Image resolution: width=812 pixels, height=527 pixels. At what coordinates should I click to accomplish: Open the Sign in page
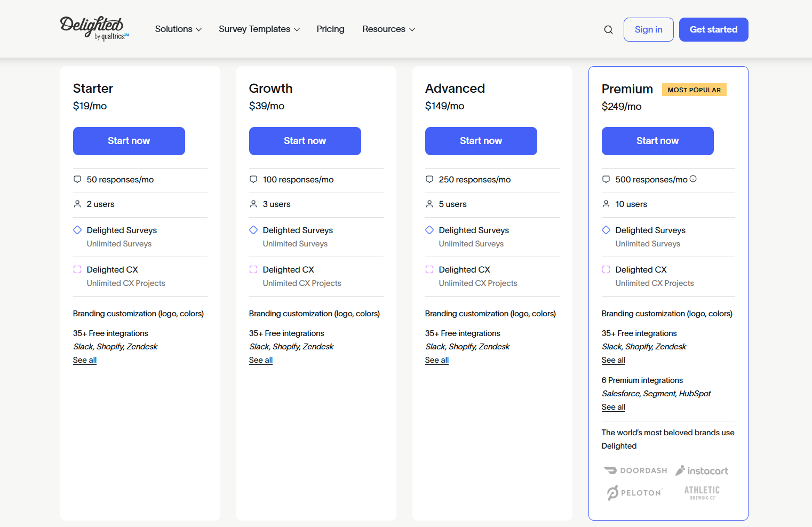(x=648, y=29)
